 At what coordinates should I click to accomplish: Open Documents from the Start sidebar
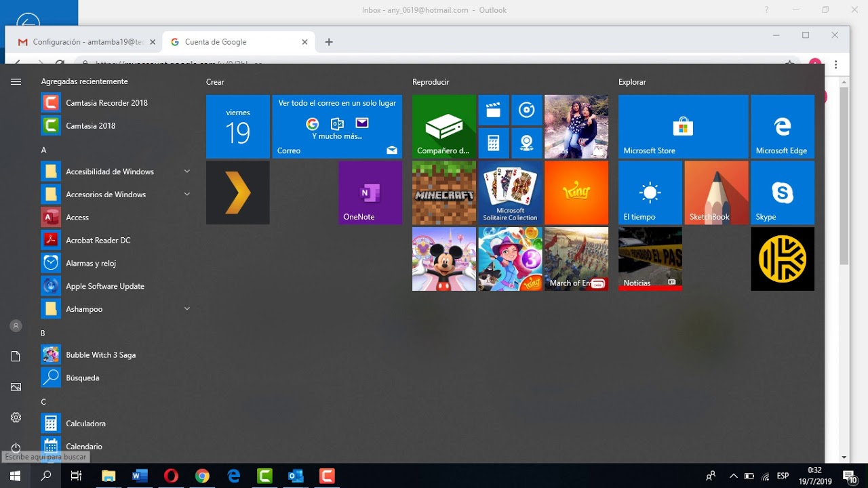pyautogui.click(x=16, y=357)
